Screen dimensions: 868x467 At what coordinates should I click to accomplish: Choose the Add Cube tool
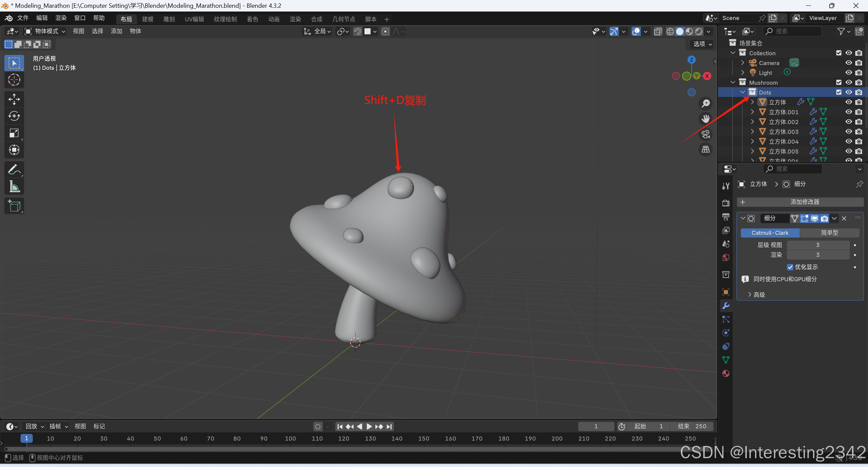point(14,206)
